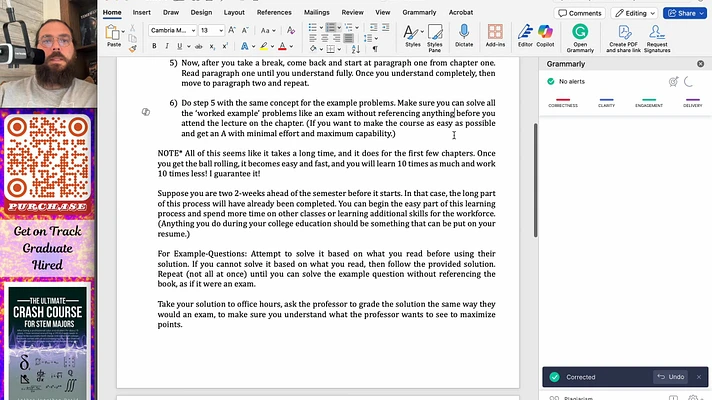Screen dimensions: 712x400
Task: Toggle bold formatting
Action: 154,46
